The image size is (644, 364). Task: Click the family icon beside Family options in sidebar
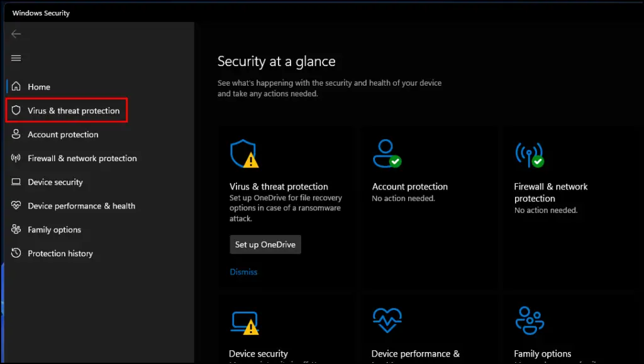(16, 229)
